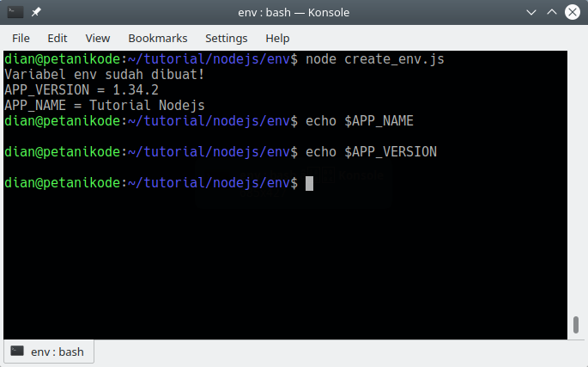588x367 pixels.
Task: Expand the Bookmarks menu
Action: pos(157,38)
